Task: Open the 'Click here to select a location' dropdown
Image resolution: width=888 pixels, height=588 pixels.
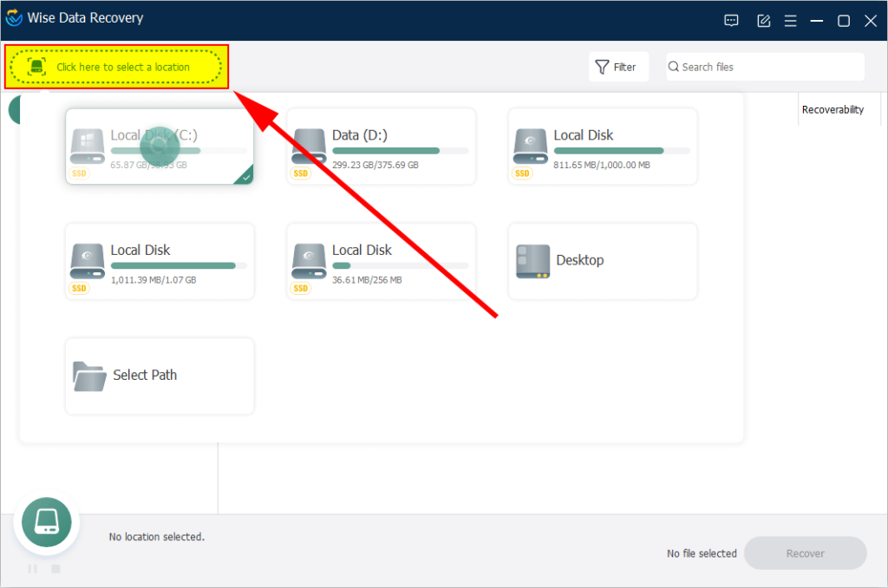Action: point(116,67)
